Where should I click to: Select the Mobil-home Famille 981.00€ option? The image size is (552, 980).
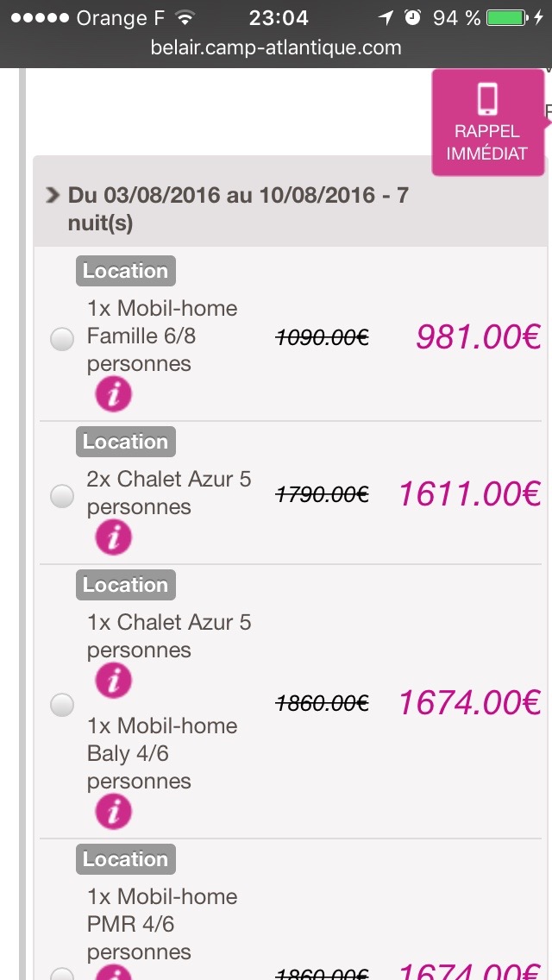62,340
